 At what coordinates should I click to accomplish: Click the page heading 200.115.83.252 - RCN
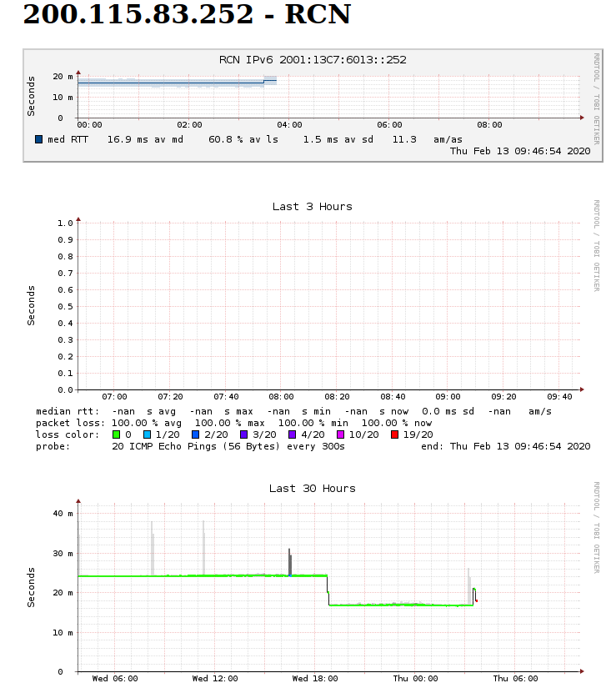(x=187, y=15)
